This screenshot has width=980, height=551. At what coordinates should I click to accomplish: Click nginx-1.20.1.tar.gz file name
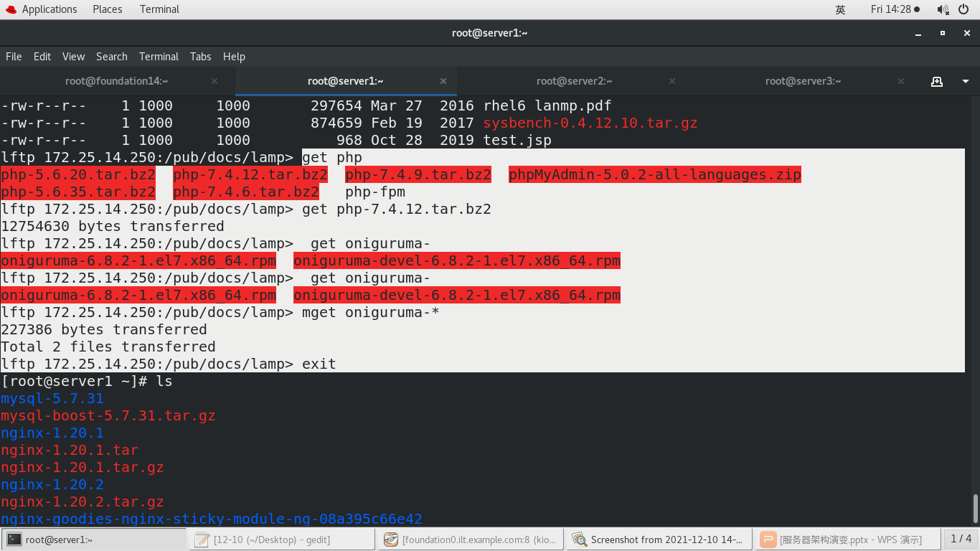(83, 467)
